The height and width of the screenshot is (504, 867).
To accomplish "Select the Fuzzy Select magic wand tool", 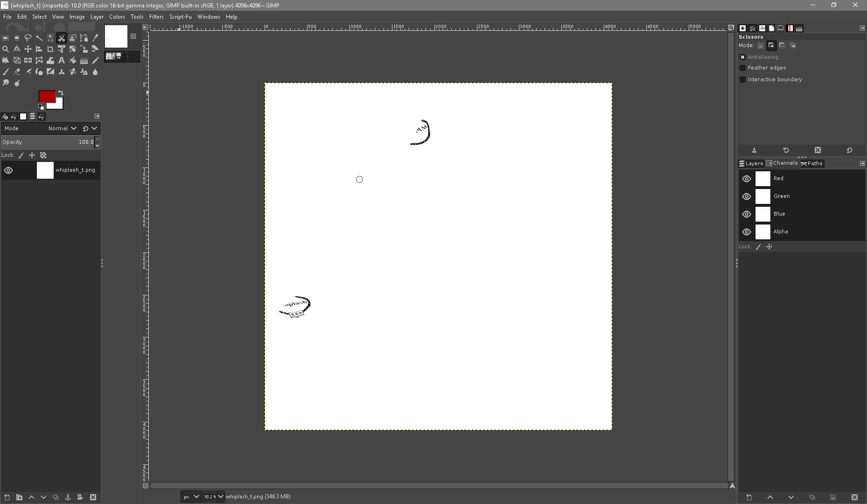I will [39, 38].
